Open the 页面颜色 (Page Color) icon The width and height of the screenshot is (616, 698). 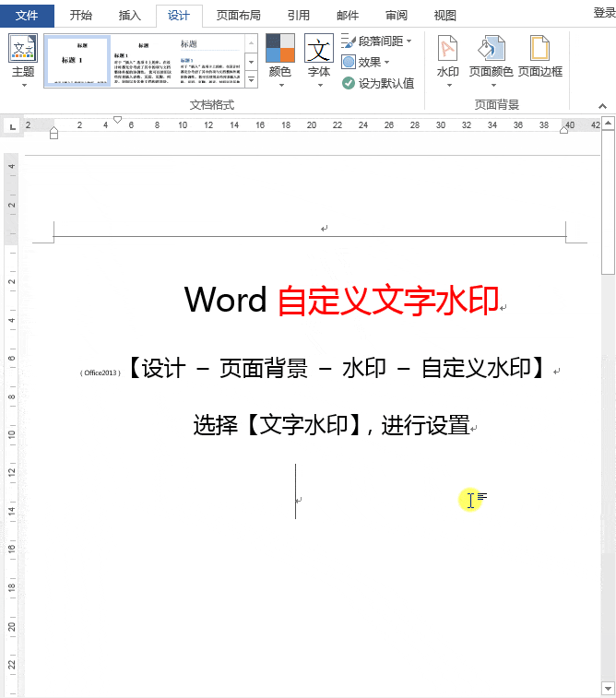pyautogui.click(x=491, y=48)
